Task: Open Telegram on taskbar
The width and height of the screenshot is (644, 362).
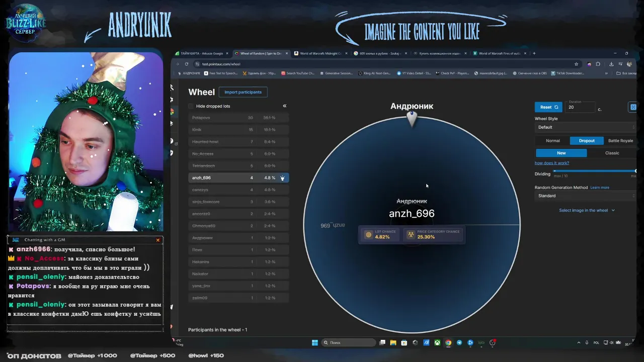Action: tap(459, 342)
